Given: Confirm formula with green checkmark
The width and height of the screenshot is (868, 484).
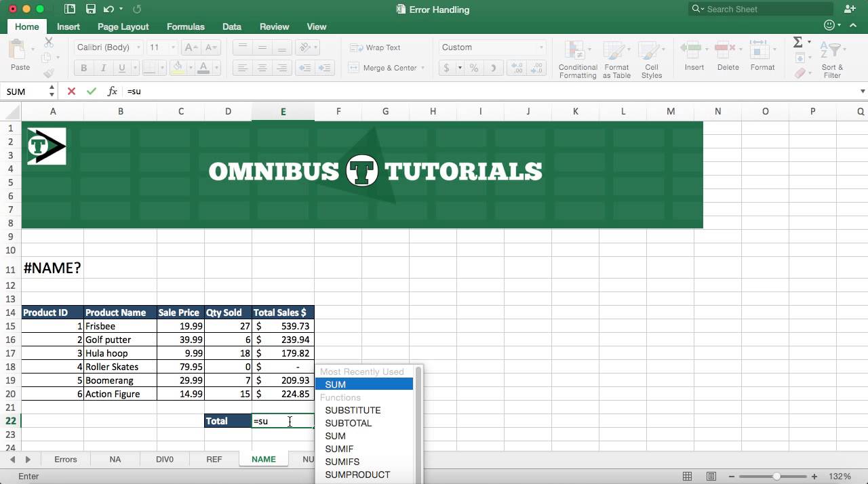Looking at the screenshot, I should pyautogui.click(x=92, y=91).
